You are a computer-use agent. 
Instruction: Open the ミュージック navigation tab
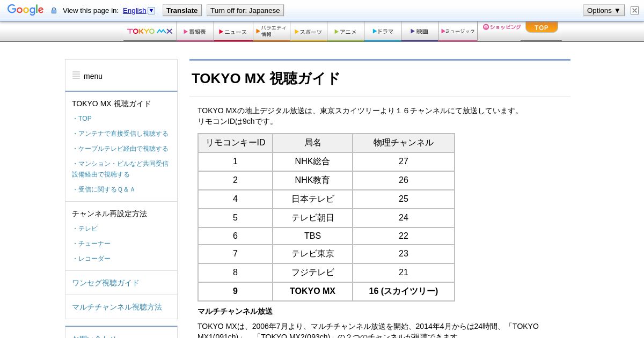coord(458,32)
